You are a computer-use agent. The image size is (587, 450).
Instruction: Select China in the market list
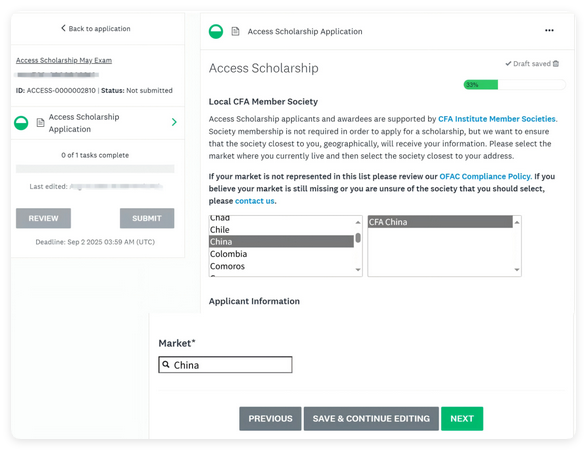pos(281,241)
